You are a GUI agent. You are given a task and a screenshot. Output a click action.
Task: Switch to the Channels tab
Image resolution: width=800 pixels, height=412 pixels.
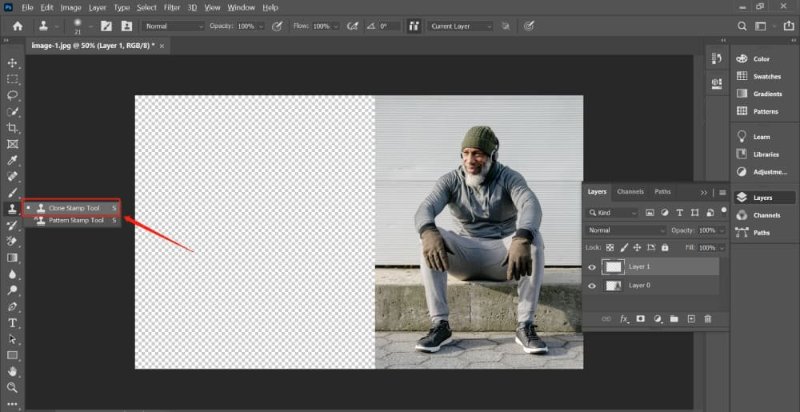(x=630, y=192)
